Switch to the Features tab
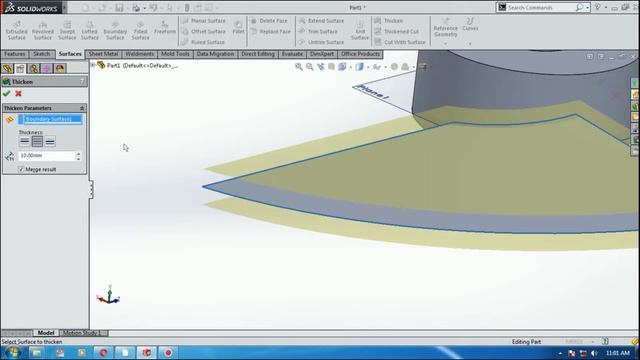640x360 pixels. coord(15,54)
